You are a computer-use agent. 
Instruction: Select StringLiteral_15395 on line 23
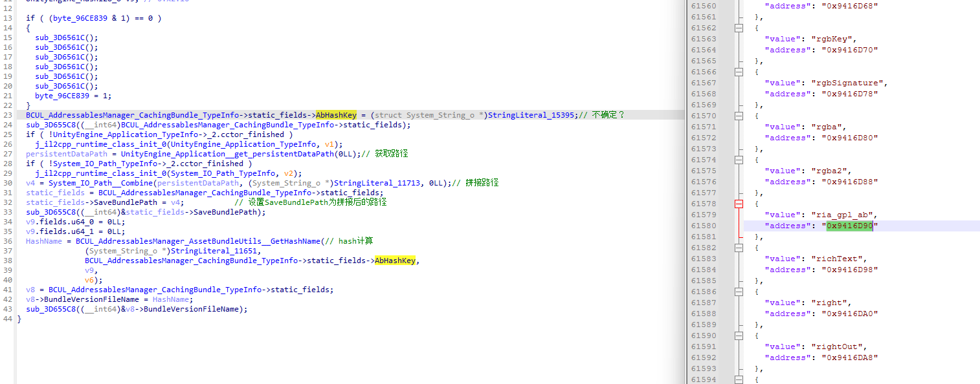click(x=531, y=115)
